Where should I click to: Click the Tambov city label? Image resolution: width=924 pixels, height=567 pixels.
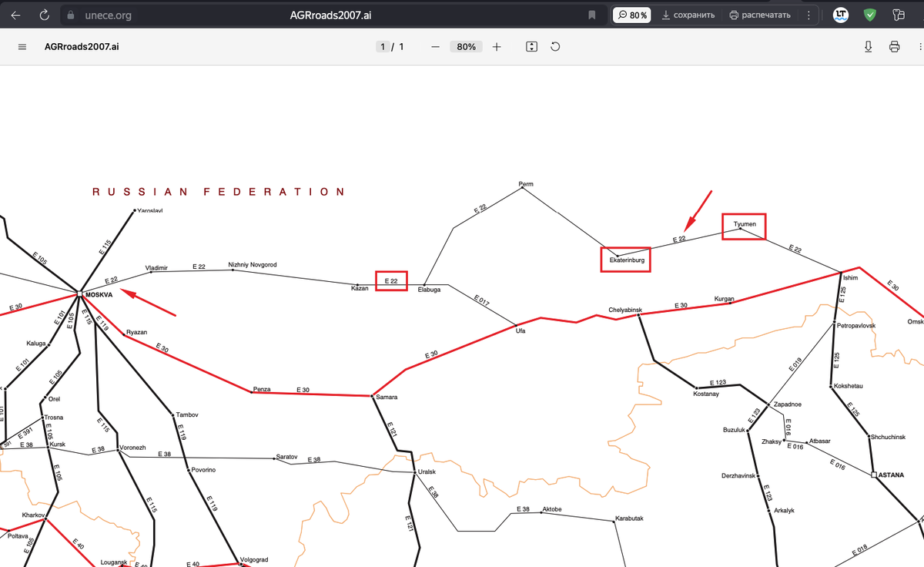tap(187, 414)
